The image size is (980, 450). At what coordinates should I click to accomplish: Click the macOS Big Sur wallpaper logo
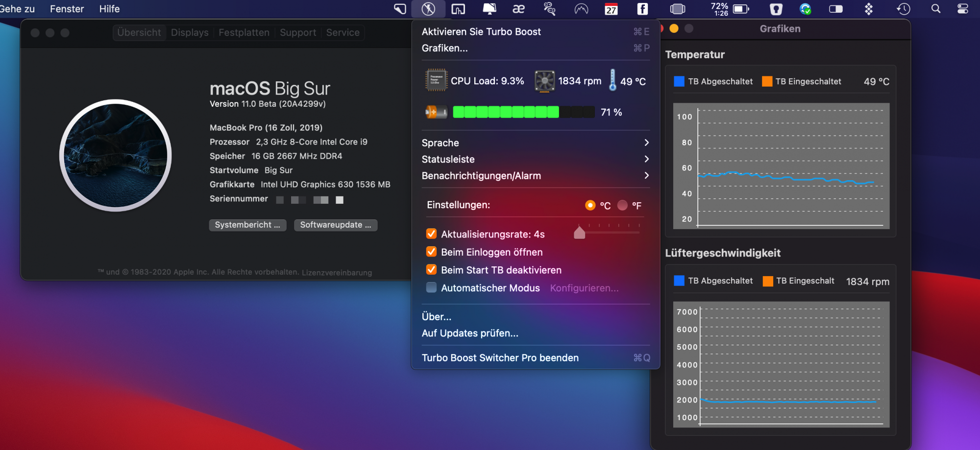(x=116, y=155)
